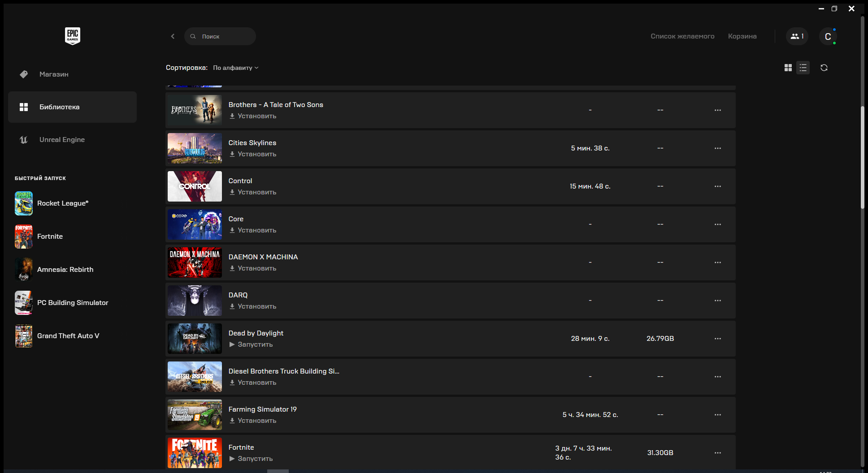The height and width of the screenshot is (473, 868).
Task: Open the account profile avatar C
Action: pos(828,36)
